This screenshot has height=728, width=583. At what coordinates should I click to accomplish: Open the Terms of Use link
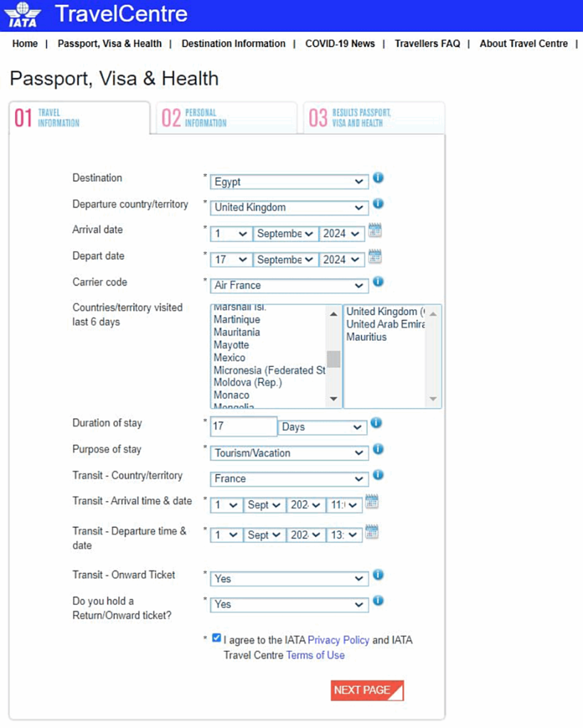tap(315, 655)
